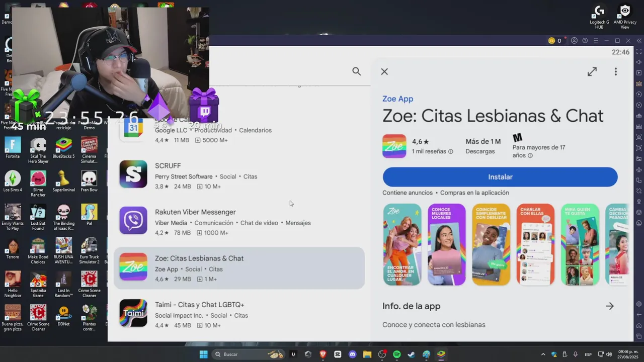Open the Superliminal shortcut
The height and width of the screenshot is (362, 644).
coord(63,182)
